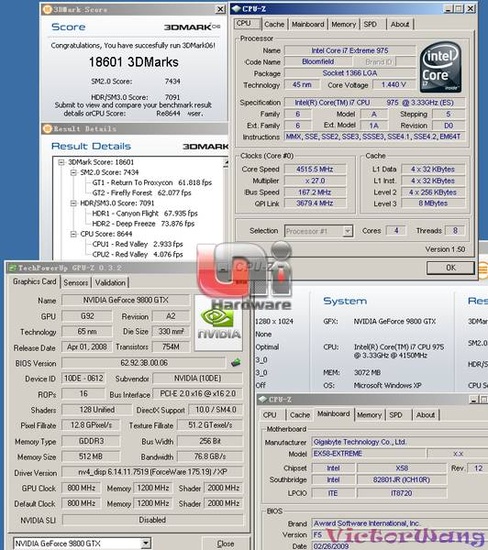Open SPD tab in lower CPU-Z window
This screenshot has height=550, width=488.
[396, 415]
